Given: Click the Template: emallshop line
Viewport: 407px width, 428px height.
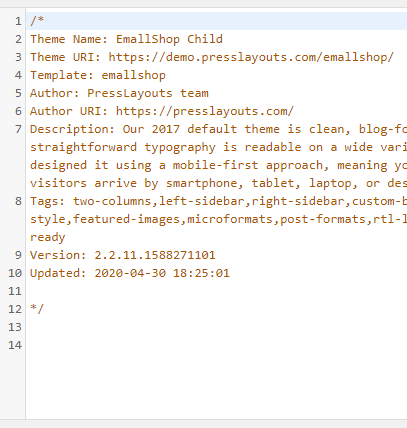Looking at the screenshot, I should (98, 75).
